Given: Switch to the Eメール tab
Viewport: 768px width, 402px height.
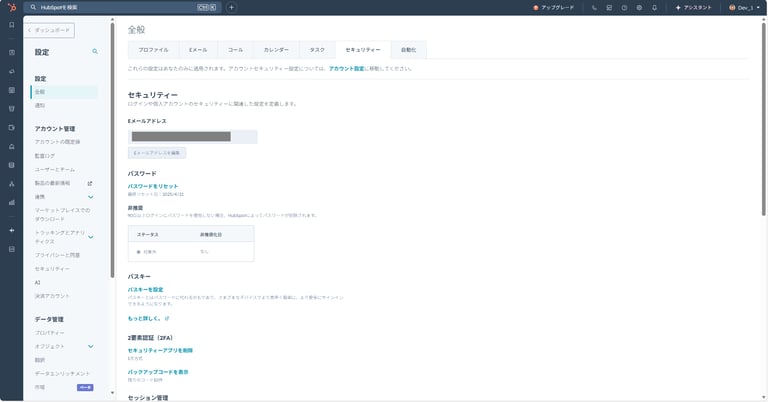Looking at the screenshot, I should (198, 50).
